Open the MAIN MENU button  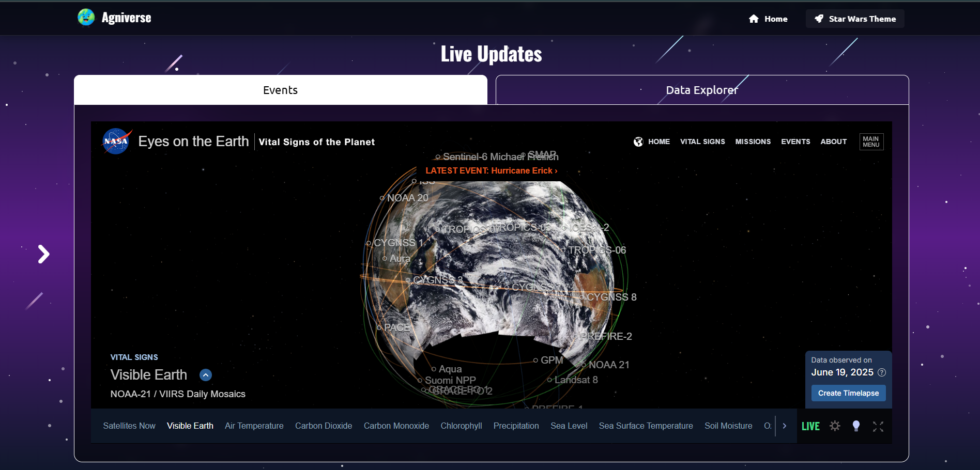tap(871, 142)
